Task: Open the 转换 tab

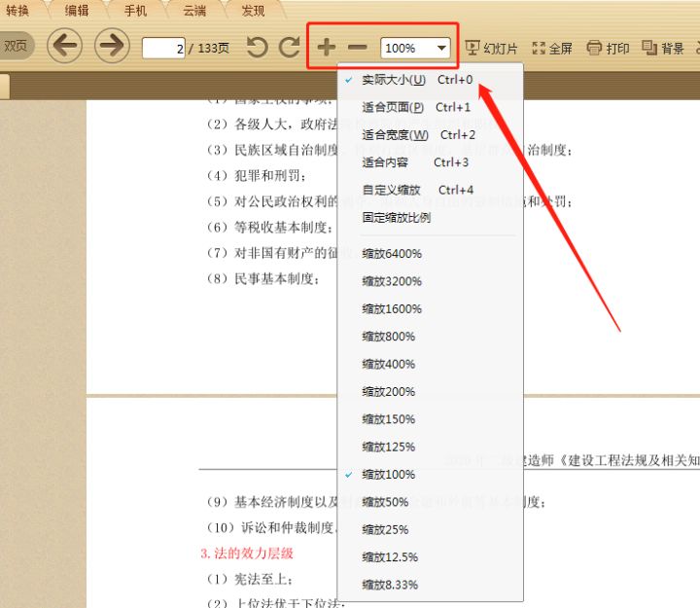Action: (17, 11)
